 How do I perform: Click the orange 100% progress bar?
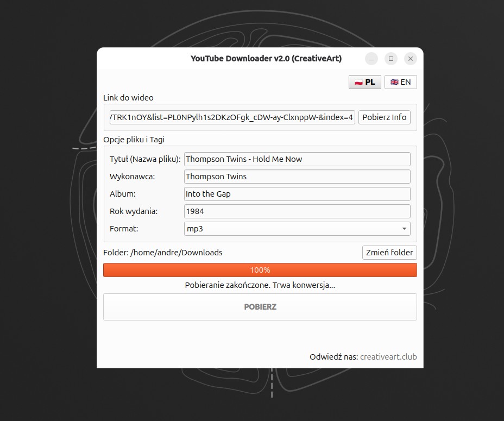click(x=260, y=270)
